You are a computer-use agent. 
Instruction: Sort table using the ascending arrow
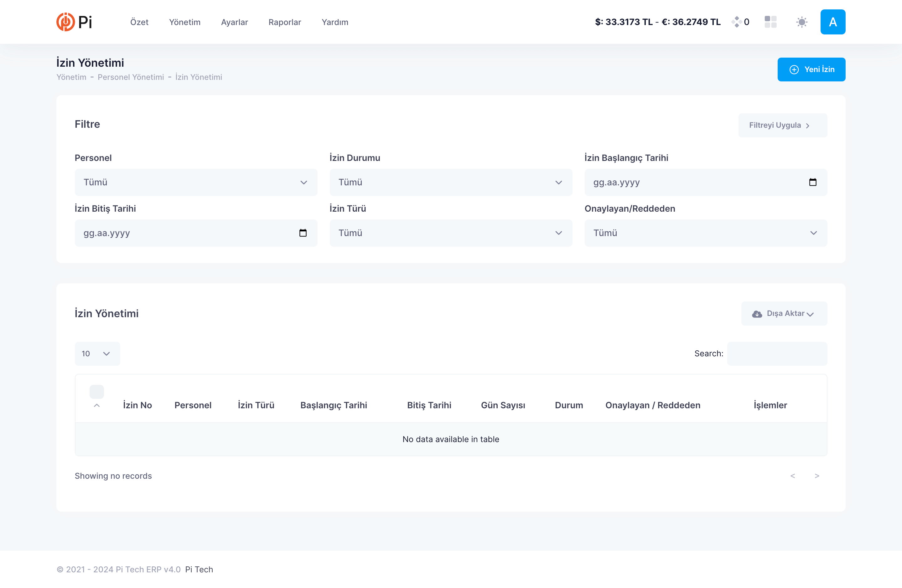click(97, 405)
